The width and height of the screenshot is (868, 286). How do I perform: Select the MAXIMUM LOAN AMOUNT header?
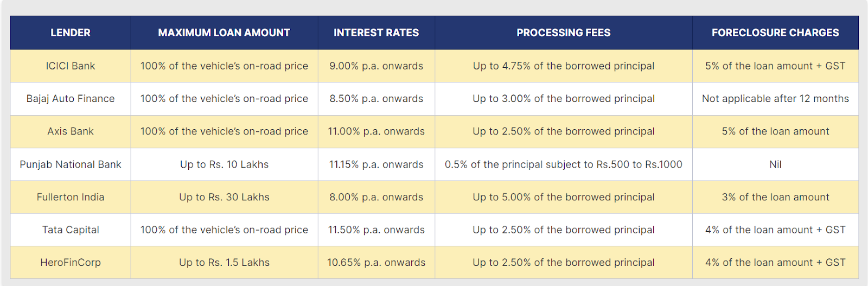click(224, 33)
